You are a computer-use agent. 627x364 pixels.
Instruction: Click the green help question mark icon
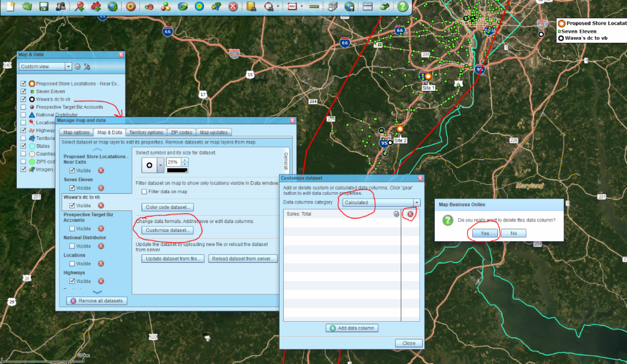tap(402, 7)
